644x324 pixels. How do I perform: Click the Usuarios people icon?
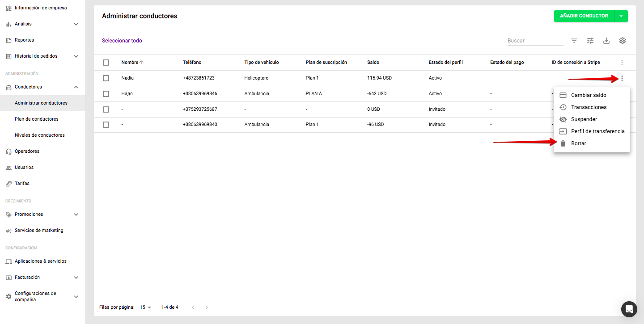pyautogui.click(x=8, y=168)
